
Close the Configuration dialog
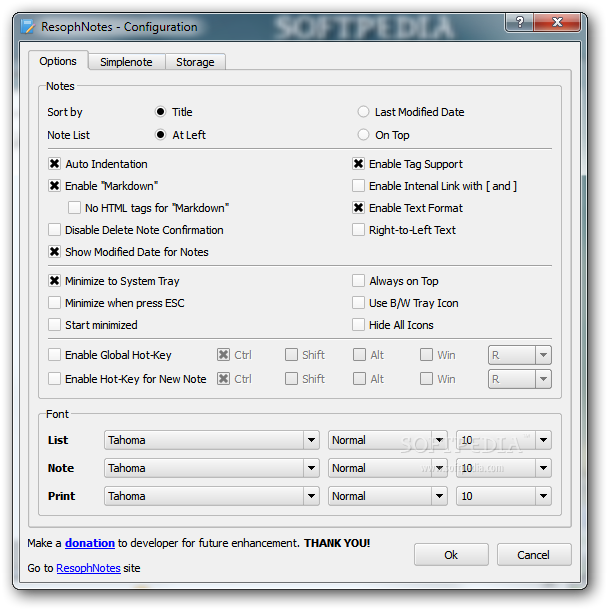557,22
